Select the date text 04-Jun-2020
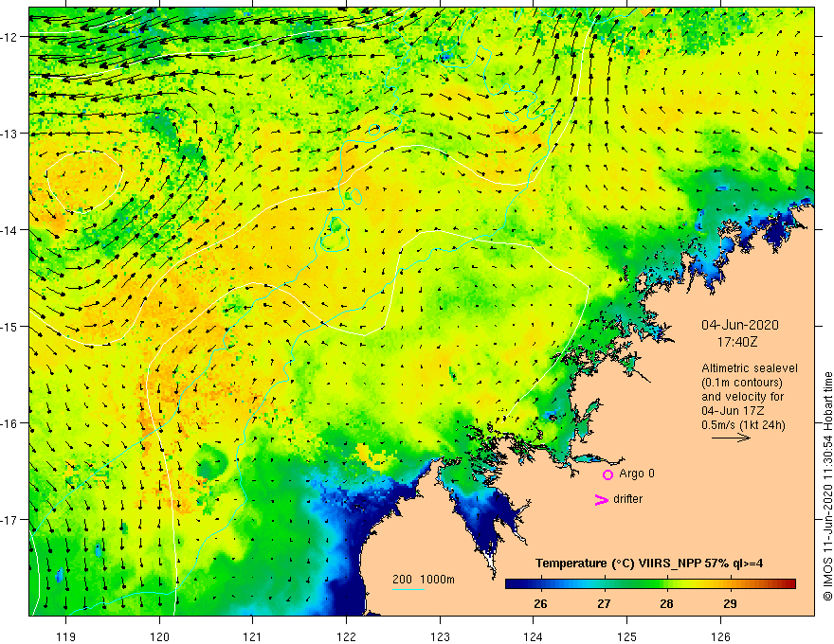Viewport: 834px width, 644px height. click(740, 325)
